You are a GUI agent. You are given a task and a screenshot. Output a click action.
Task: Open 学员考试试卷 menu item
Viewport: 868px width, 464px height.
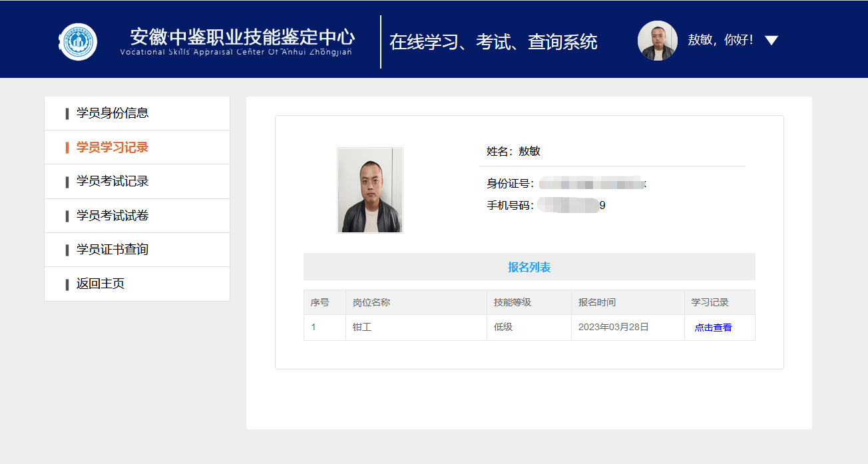click(137, 216)
